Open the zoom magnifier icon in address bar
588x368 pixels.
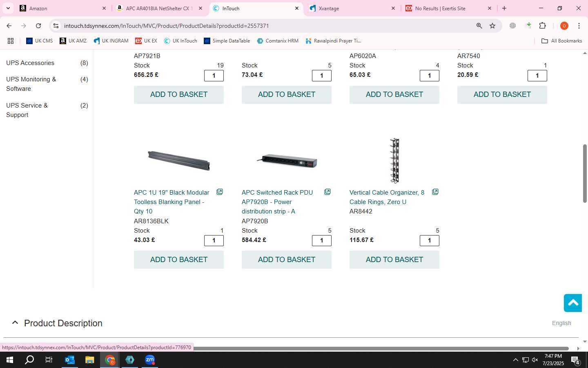click(x=479, y=26)
